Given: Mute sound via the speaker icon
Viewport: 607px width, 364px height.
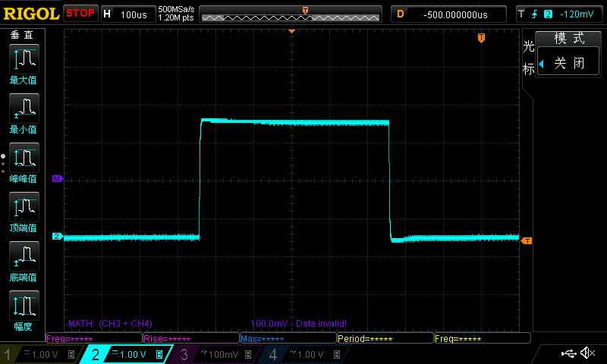Looking at the screenshot, I should pyautogui.click(x=587, y=353).
